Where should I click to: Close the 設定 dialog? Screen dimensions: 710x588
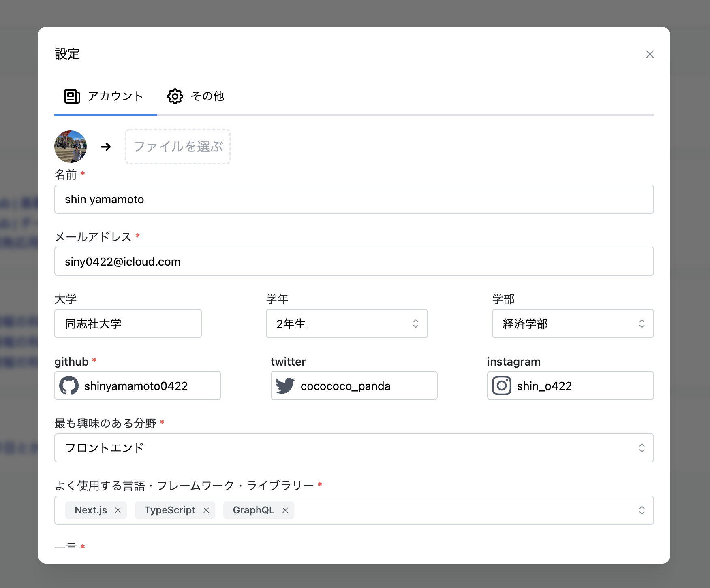coord(650,54)
